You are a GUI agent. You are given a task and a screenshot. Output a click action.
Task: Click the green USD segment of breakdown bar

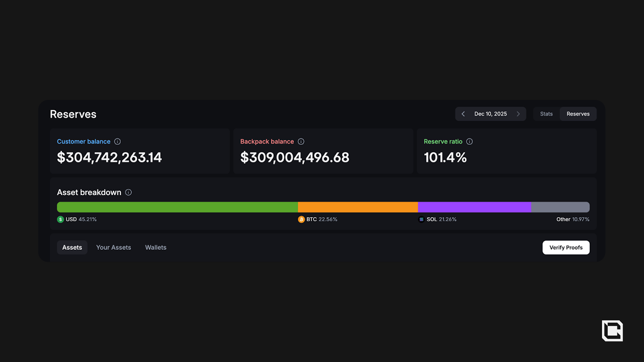pyautogui.click(x=177, y=207)
